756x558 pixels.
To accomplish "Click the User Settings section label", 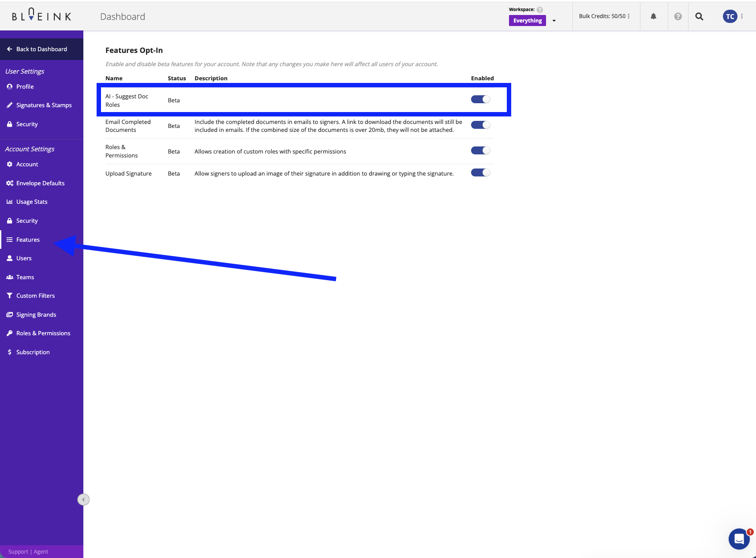I will point(25,71).
